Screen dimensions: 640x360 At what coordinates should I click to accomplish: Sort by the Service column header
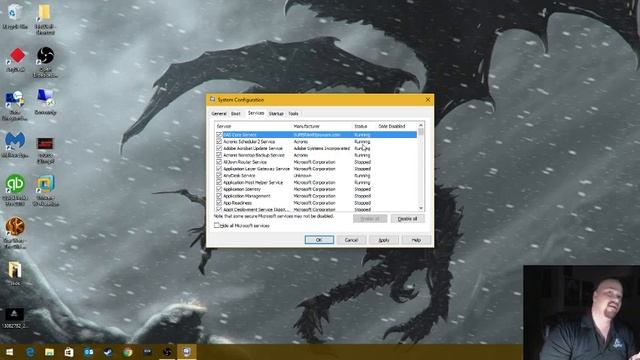click(x=253, y=126)
